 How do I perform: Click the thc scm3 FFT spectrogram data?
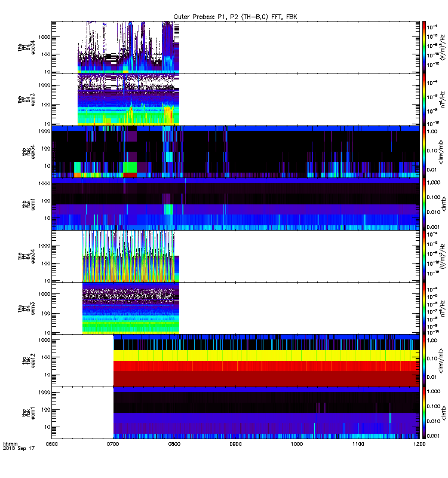130,308
